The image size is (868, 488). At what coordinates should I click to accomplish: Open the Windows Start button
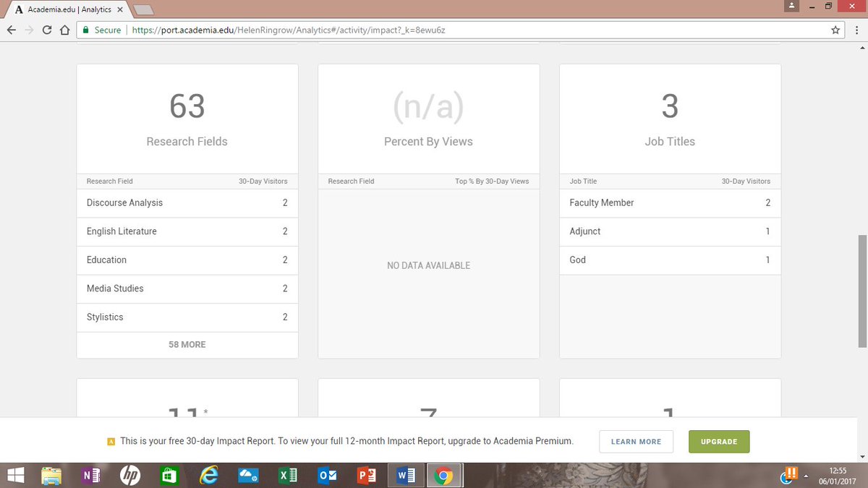[17, 475]
